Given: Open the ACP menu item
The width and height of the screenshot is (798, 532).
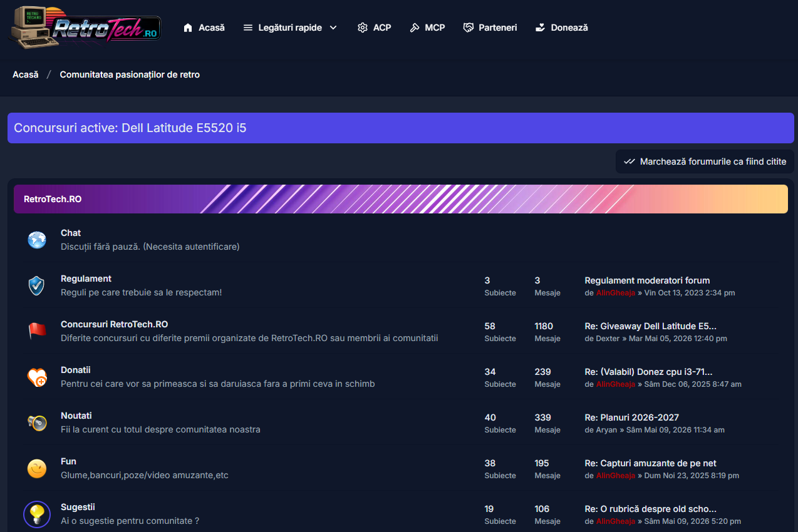Looking at the screenshot, I should point(375,28).
